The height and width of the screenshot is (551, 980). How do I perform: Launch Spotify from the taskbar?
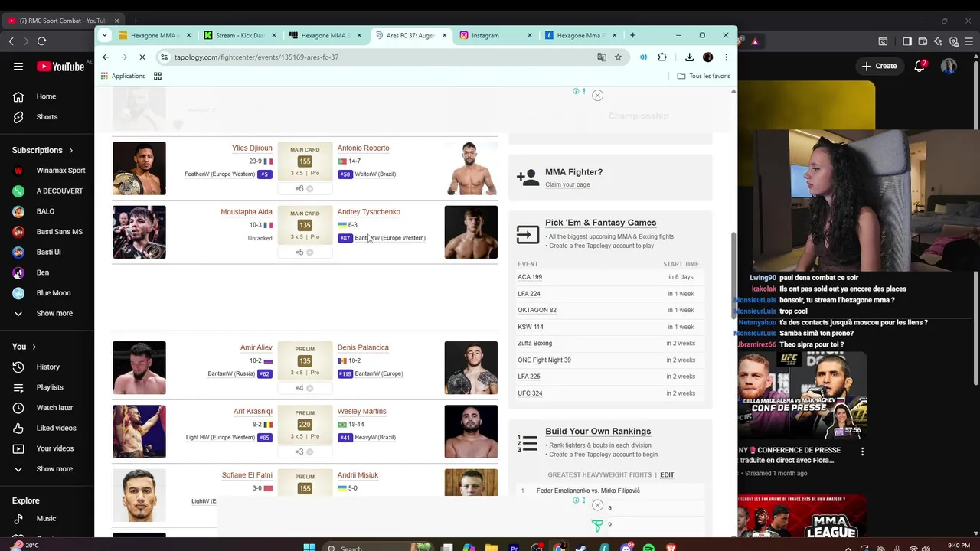tap(648, 548)
